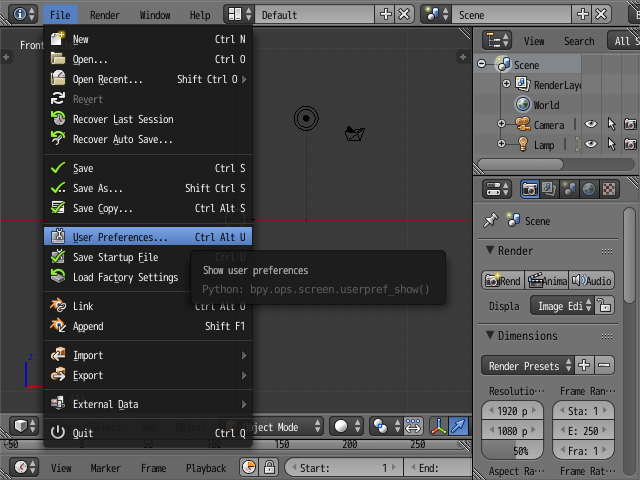
Task: Open the Render Presets dropdown
Action: [528, 366]
